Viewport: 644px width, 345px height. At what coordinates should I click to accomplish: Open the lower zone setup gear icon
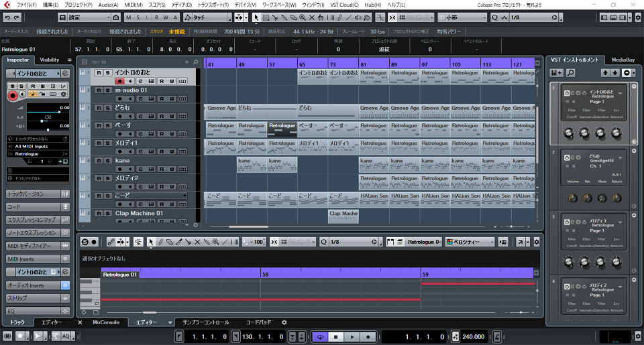coord(284,322)
